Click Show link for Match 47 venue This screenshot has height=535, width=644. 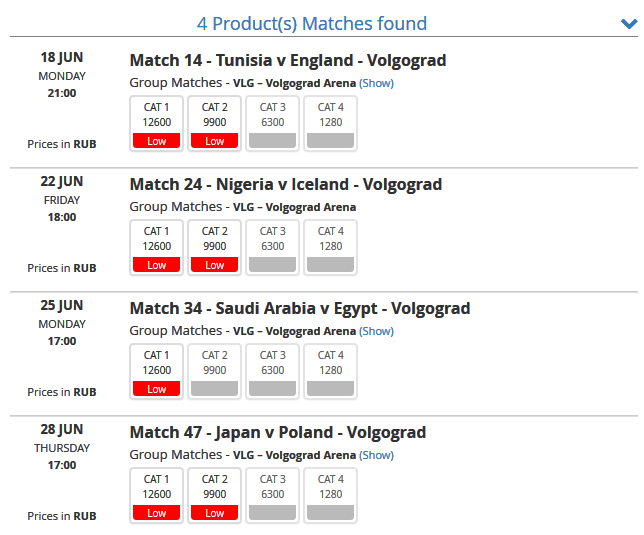click(x=376, y=455)
